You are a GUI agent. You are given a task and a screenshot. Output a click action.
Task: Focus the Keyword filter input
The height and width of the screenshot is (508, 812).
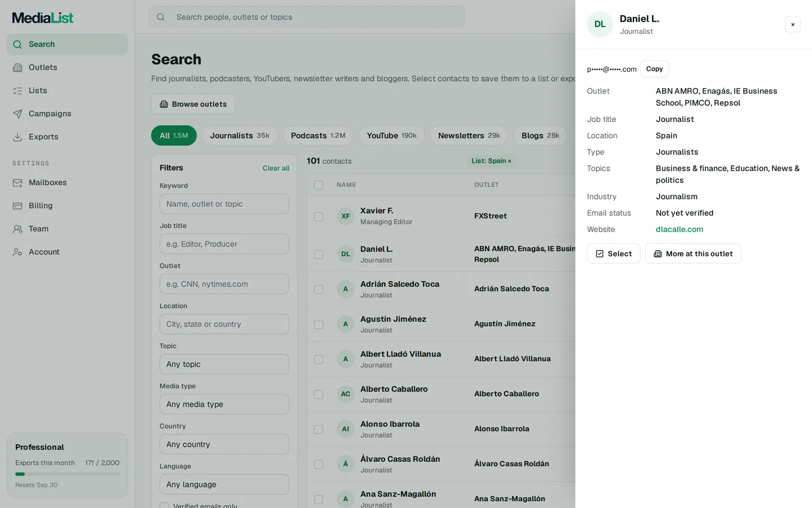[x=224, y=204]
